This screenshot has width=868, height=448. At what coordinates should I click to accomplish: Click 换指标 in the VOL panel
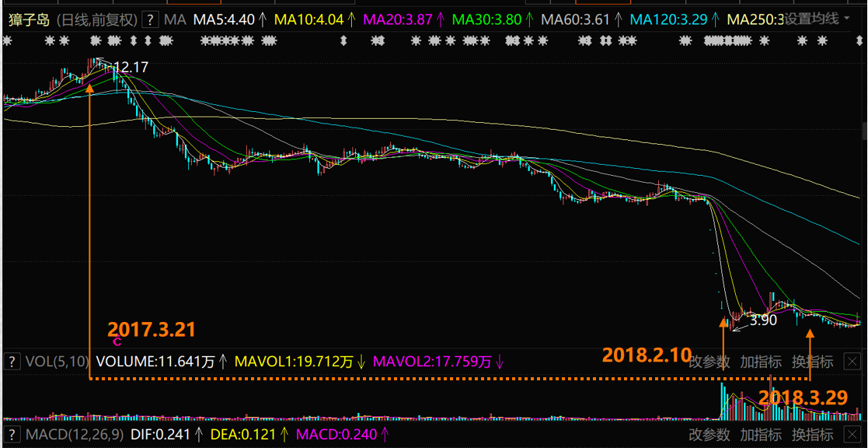pyautogui.click(x=812, y=362)
